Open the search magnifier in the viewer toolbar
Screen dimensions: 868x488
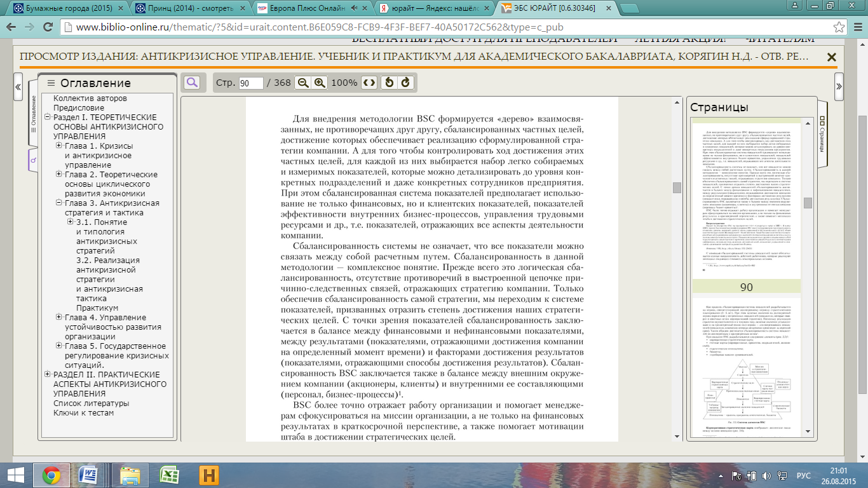coord(191,83)
